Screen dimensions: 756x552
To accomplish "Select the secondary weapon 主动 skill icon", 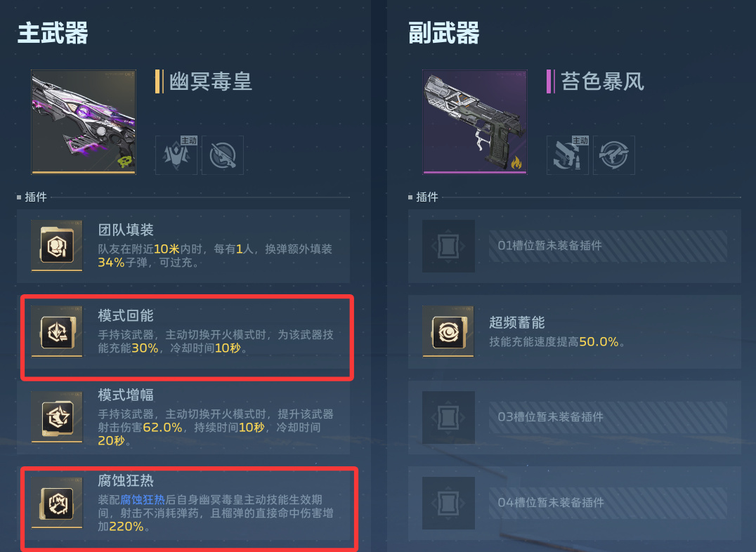I will point(568,155).
